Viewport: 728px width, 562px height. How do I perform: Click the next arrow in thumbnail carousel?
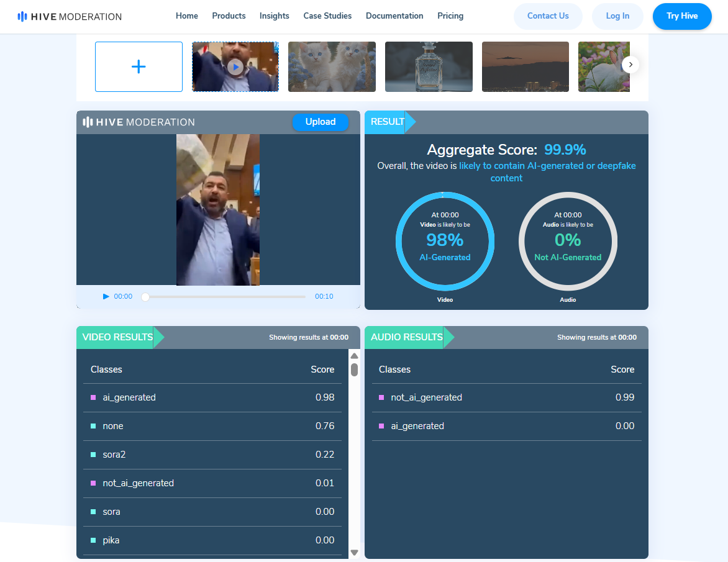tap(630, 65)
